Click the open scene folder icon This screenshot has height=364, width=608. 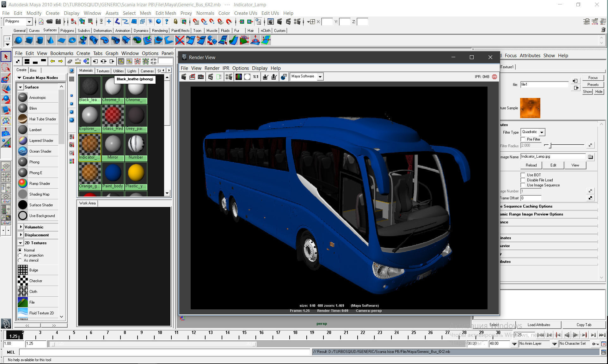[x=50, y=21]
